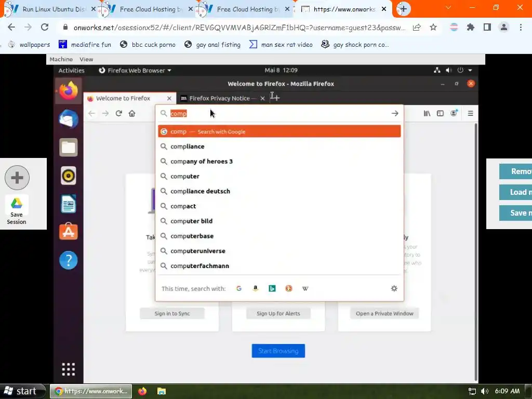Click Open a Private Window button
The height and width of the screenshot is (399, 532).
pos(384,313)
